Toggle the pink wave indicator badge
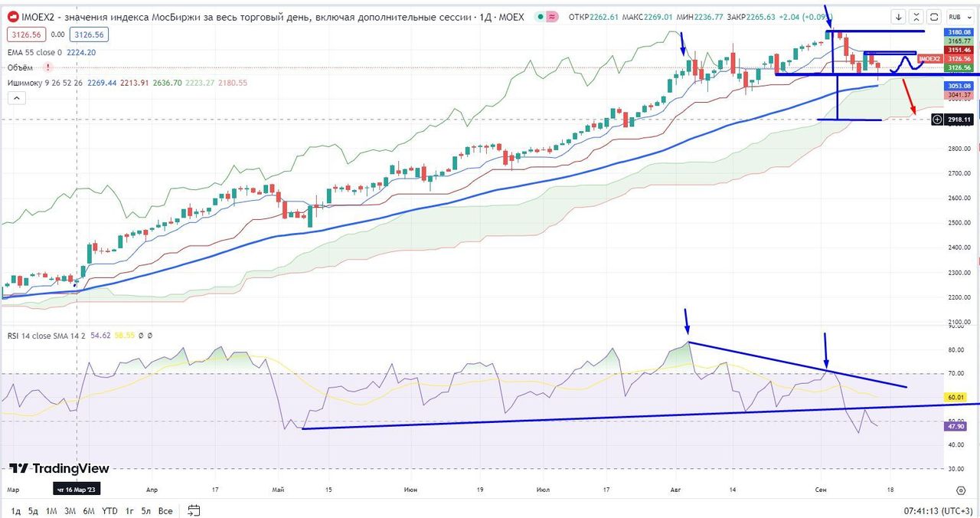Image resolution: width=980 pixels, height=518 pixels. [553, 17]
